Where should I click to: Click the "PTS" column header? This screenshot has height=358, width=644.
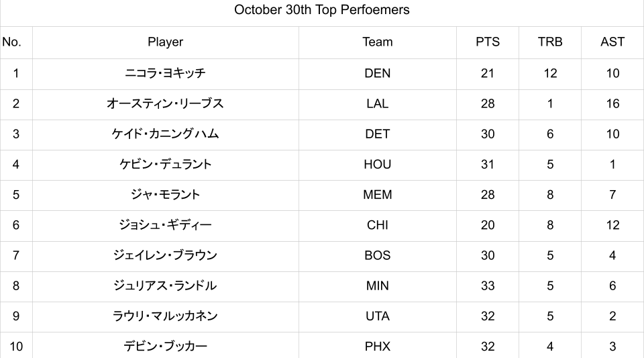coord(488,42)
